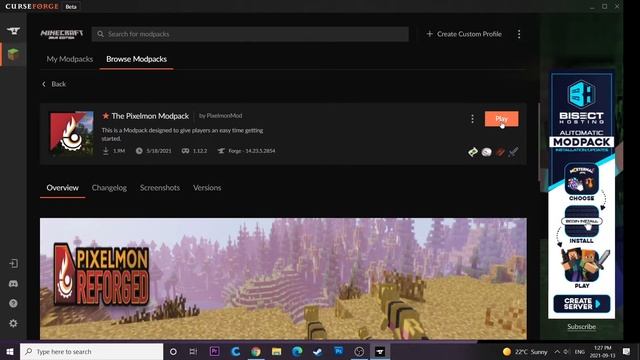
Task: Click Create Server in Bisect ad
Action: coord(582,303)
